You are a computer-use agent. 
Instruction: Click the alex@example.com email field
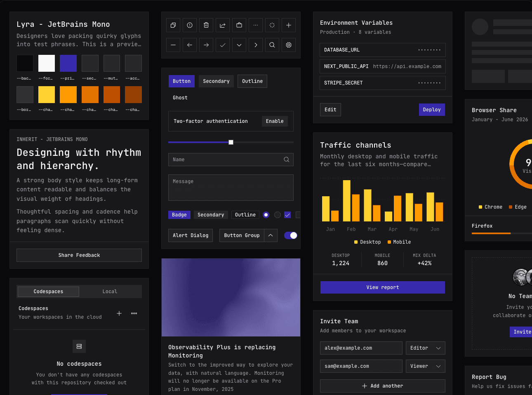361,348
